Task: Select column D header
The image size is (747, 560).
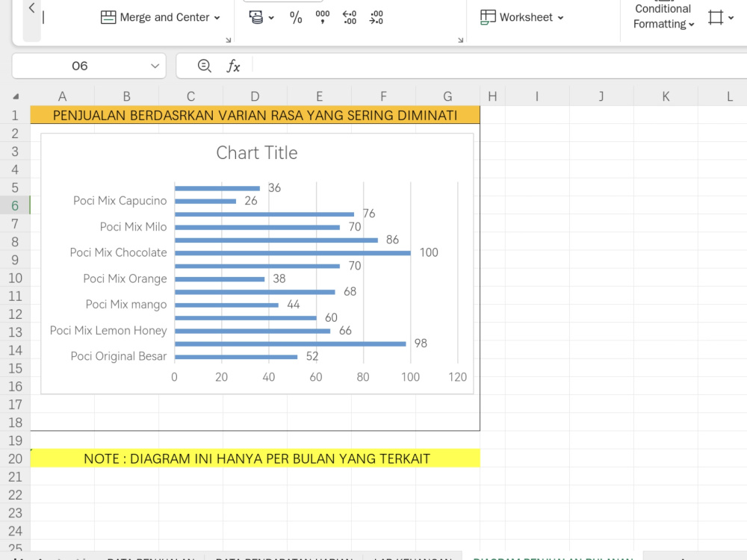Action: click(255, 96)
